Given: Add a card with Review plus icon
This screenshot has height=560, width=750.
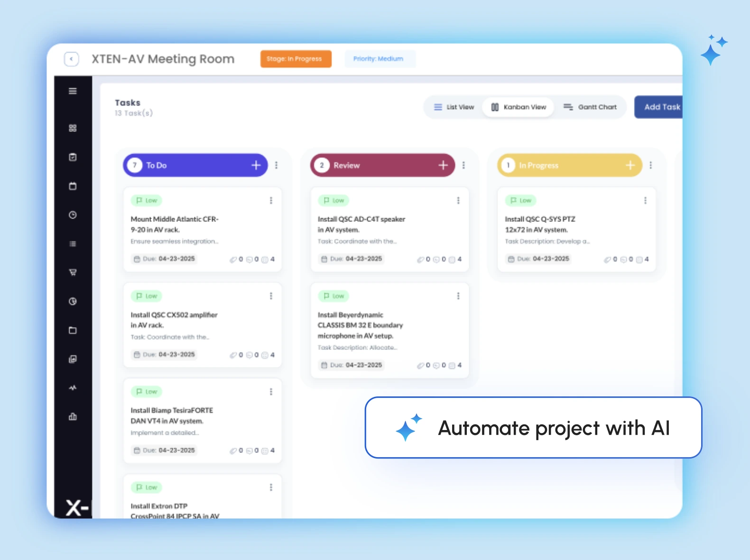Looking at the screenshot, I should [443, 165].
